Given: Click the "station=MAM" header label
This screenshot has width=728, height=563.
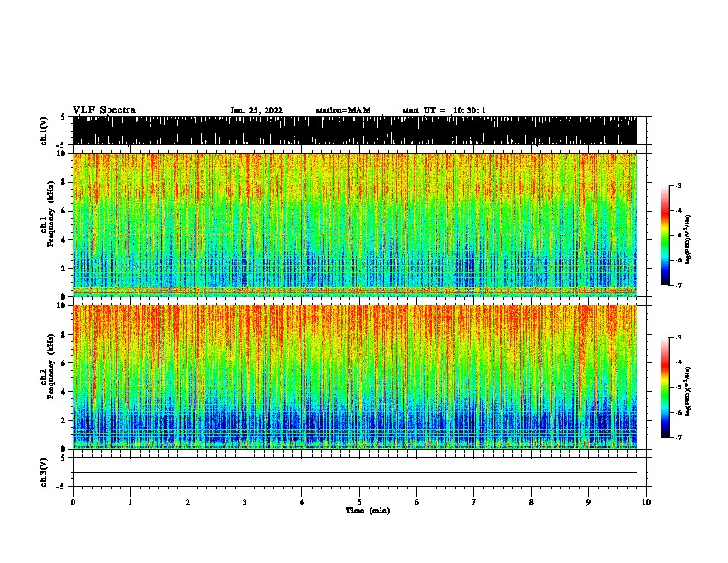Looking at the screenshot, I should 343,110.
